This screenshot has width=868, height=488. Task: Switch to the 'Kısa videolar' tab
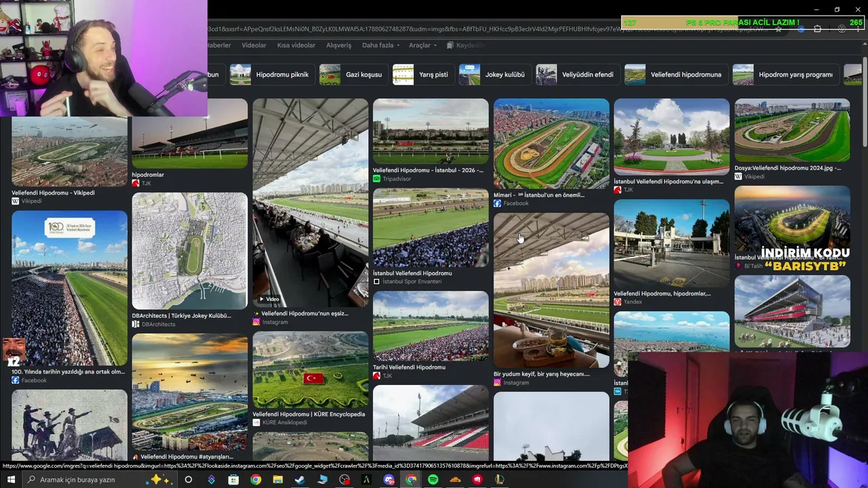coord(296,45)
